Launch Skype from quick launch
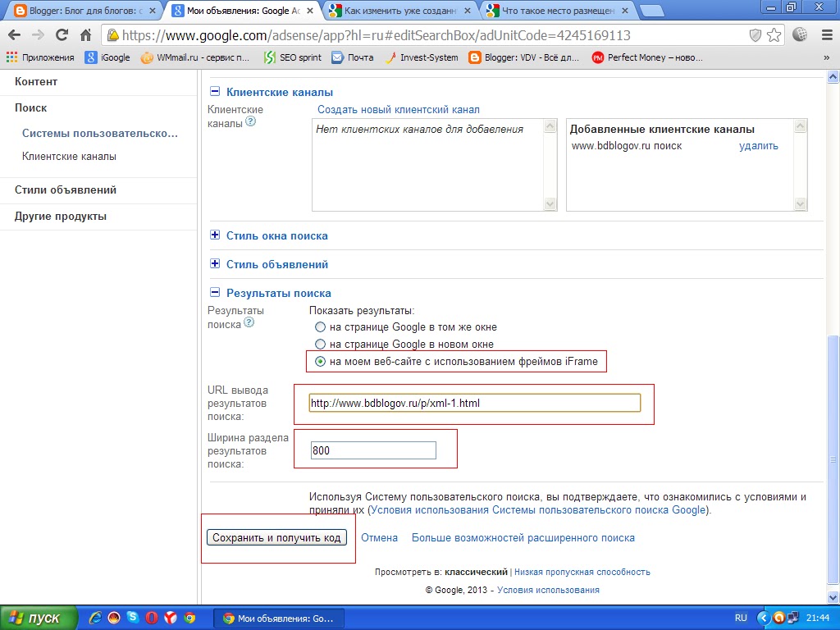This screenshot has width=840, height=630. coord(132,618)
